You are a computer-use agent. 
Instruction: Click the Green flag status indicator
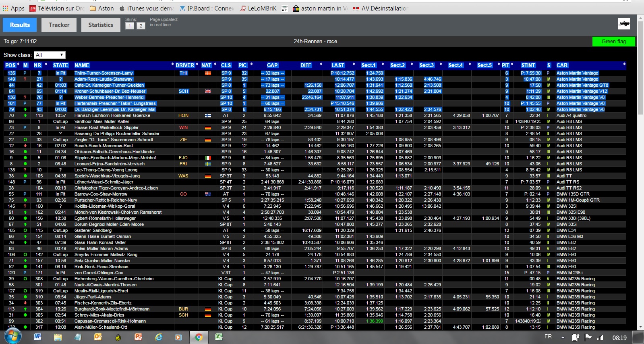pos(613,41)
